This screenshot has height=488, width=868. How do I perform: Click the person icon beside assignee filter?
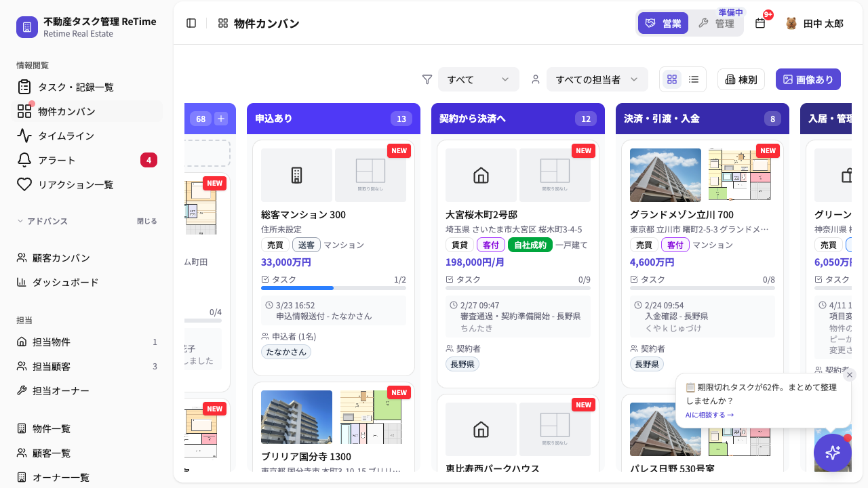(x=536, y=79)
